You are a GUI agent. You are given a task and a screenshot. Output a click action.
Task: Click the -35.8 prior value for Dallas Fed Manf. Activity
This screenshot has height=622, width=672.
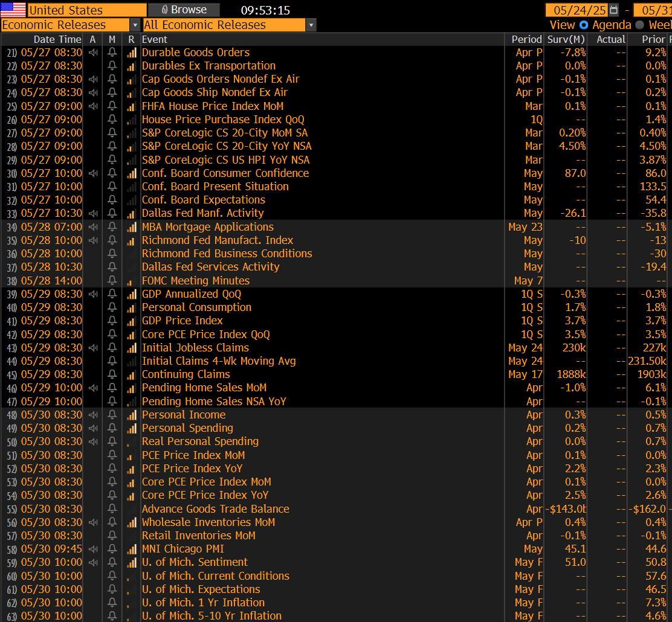click(653, 213)
